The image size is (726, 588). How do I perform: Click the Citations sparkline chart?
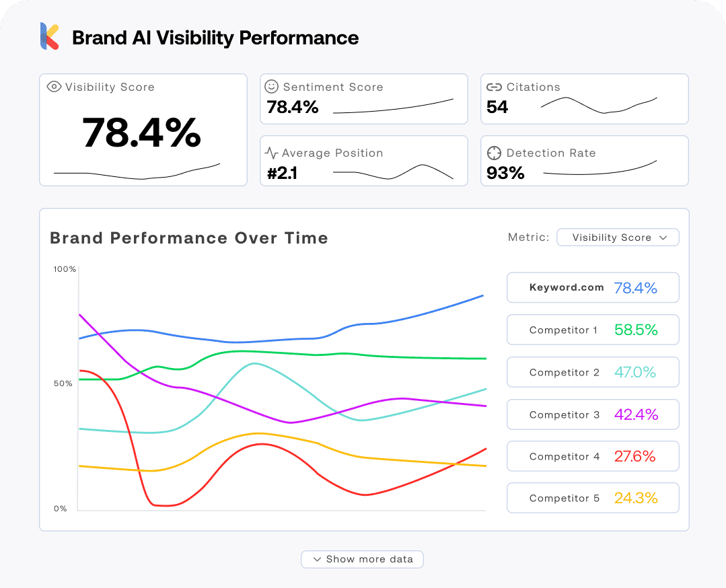coord(599,105)
